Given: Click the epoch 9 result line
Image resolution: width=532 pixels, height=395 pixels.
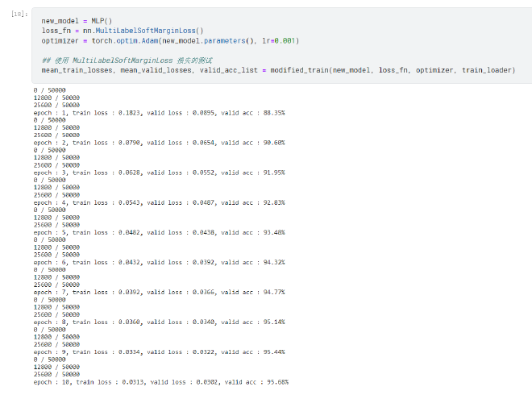Looking at the screenshot, I should [159, 351].
